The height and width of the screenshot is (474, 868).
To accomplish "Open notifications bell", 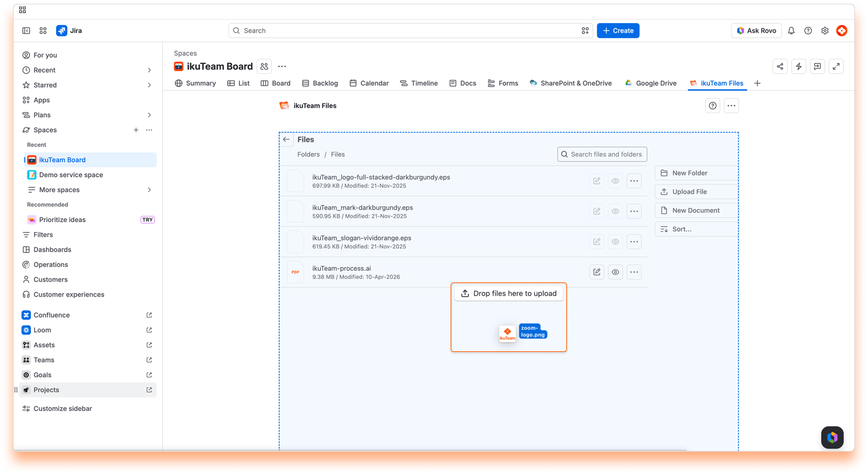I will pyautogui.click(x=791, y=31).
